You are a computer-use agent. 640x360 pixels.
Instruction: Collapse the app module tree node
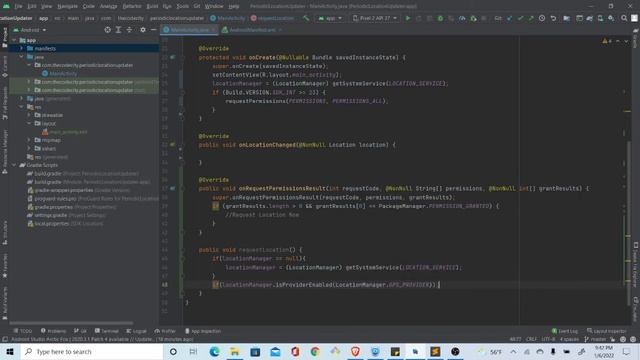point(15,40)
